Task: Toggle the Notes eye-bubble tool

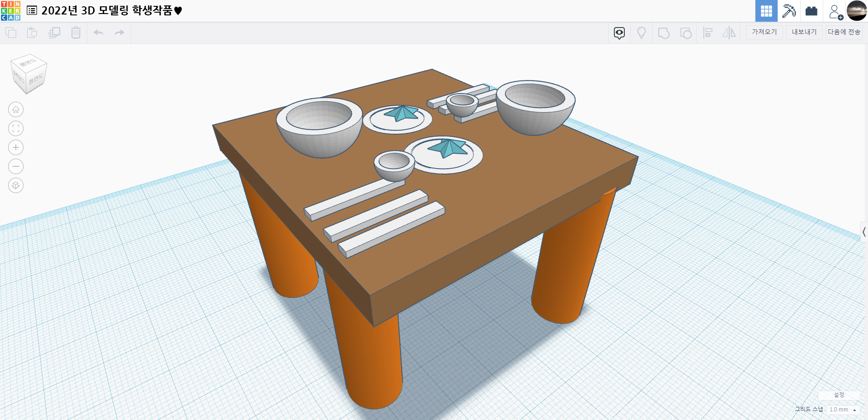Action: click(619, 33)
